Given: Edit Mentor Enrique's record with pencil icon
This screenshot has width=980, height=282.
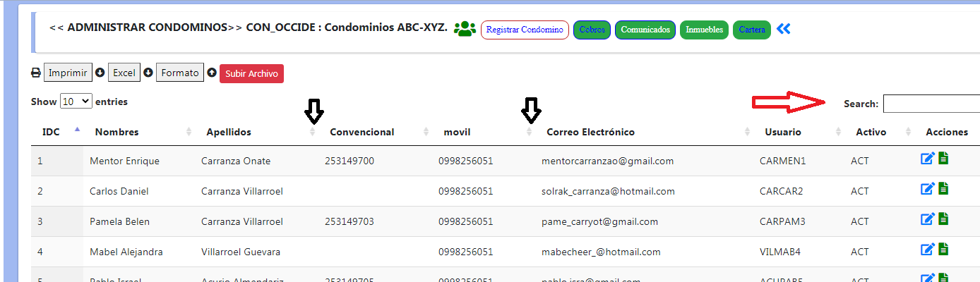Looking at the screenshot, I should point(927,159).
